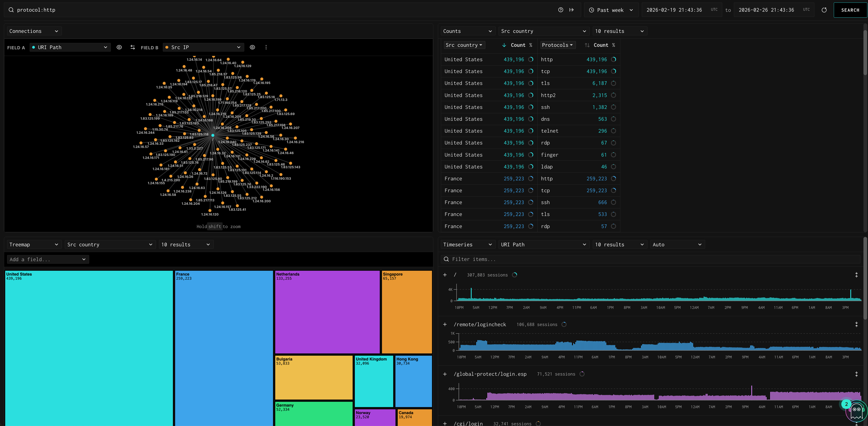Toggle visibility of Field B Src IP
The height and width of the screenshot is (426, 868).
tap(252, 47)
